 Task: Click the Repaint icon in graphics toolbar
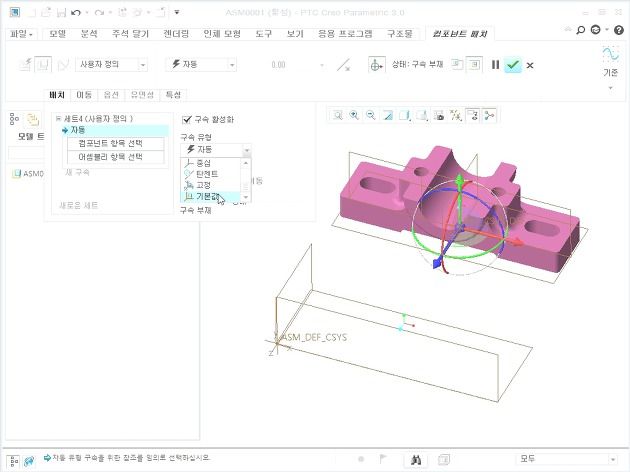(388, 116)
